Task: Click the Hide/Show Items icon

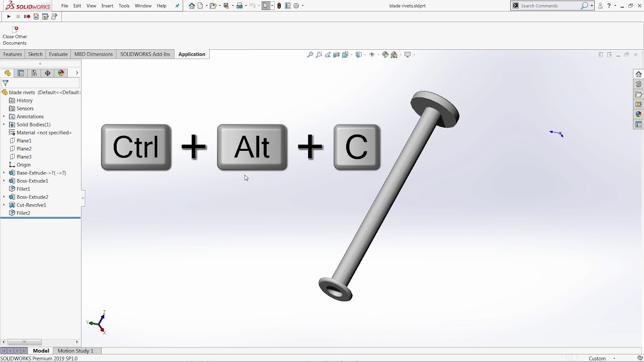Action: coord(372,54)
